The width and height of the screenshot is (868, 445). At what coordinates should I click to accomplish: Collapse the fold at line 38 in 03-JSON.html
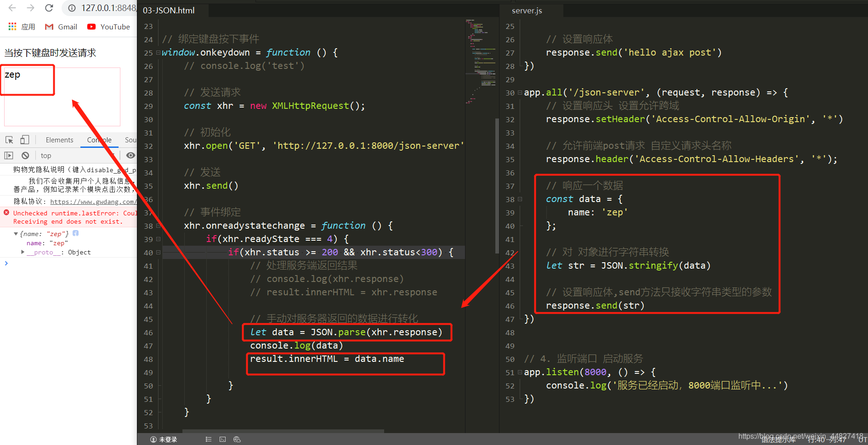coord(158,225)
